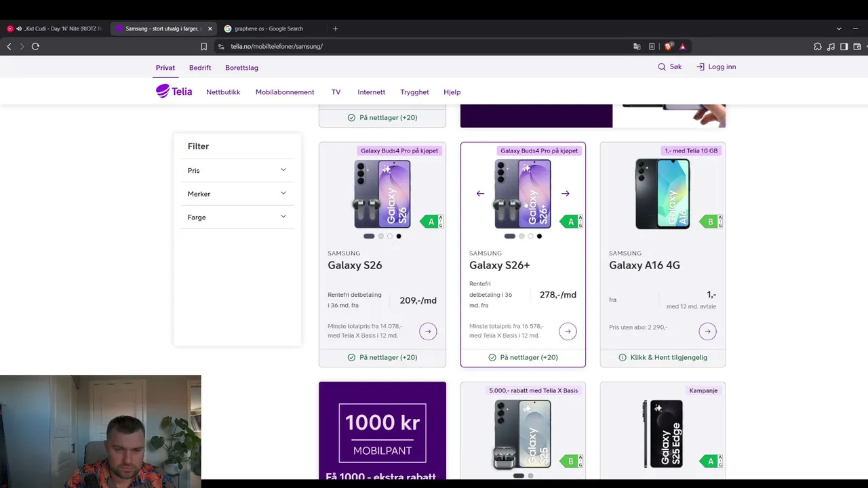Click the 'Klikk & Hent tilgjengelig' status text
868x488 pixels.
669,357
